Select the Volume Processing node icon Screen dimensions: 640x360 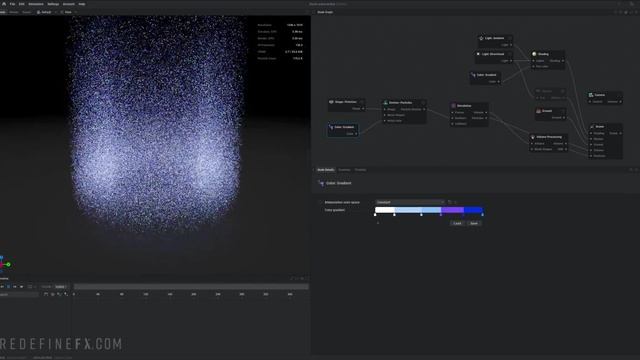point(533,137)
